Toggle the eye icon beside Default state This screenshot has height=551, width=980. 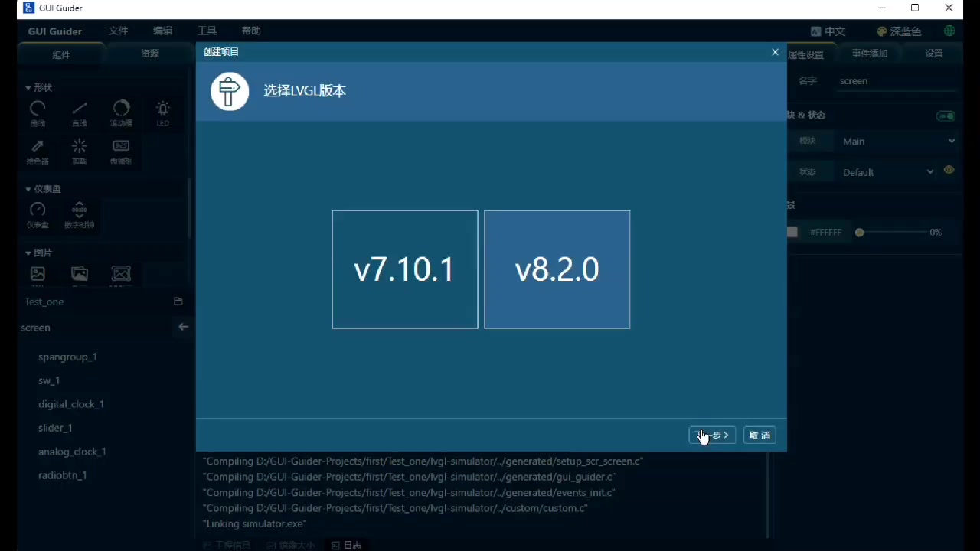click(x=949, y=171)
